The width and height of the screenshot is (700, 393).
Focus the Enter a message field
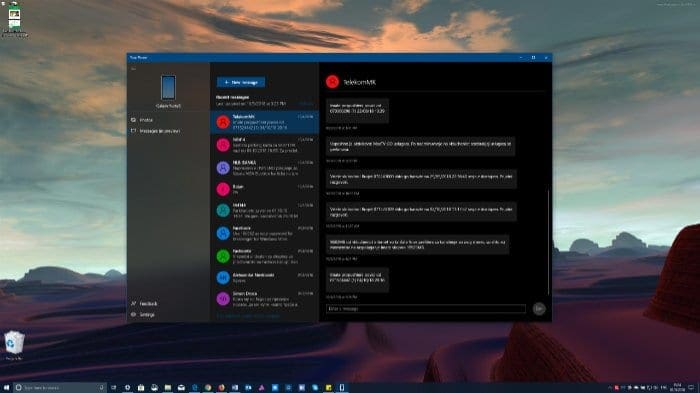(x=426, y=309)
